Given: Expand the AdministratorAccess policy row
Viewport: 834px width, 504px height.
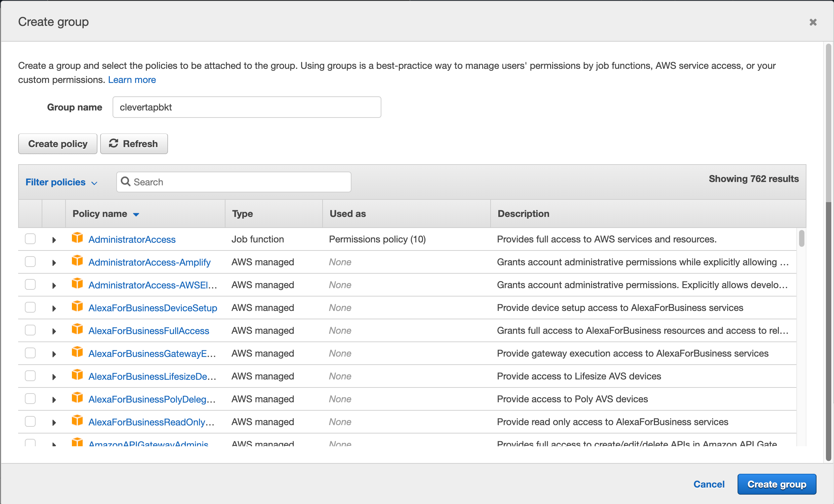Looking at the screenshot, I should coord(54,240).
